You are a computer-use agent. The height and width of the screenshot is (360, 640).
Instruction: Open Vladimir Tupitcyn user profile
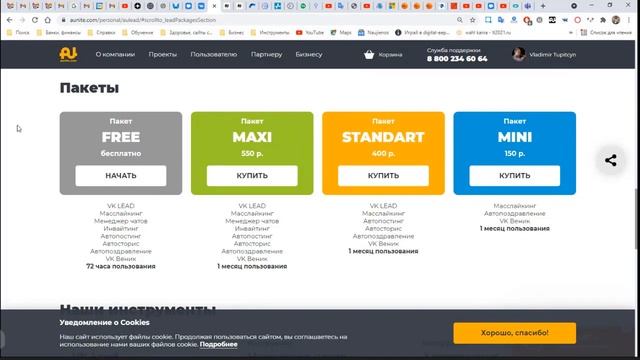click(x=544, y=54)
